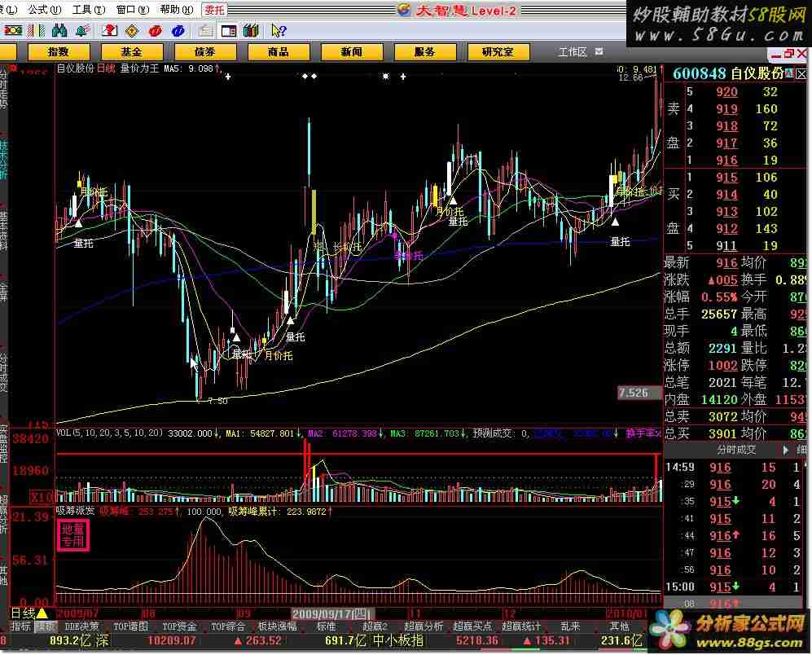
Task: Click the green bell alert icon
Action: (x=83, y=31)
